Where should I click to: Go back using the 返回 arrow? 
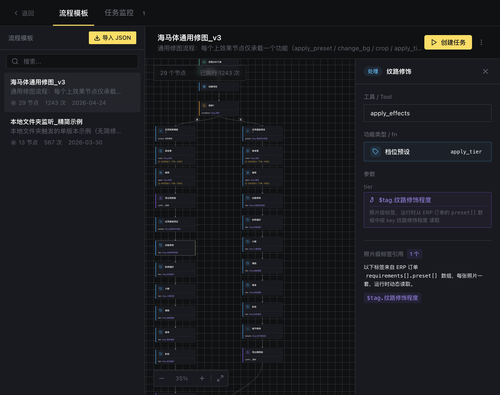coord(24,13)
